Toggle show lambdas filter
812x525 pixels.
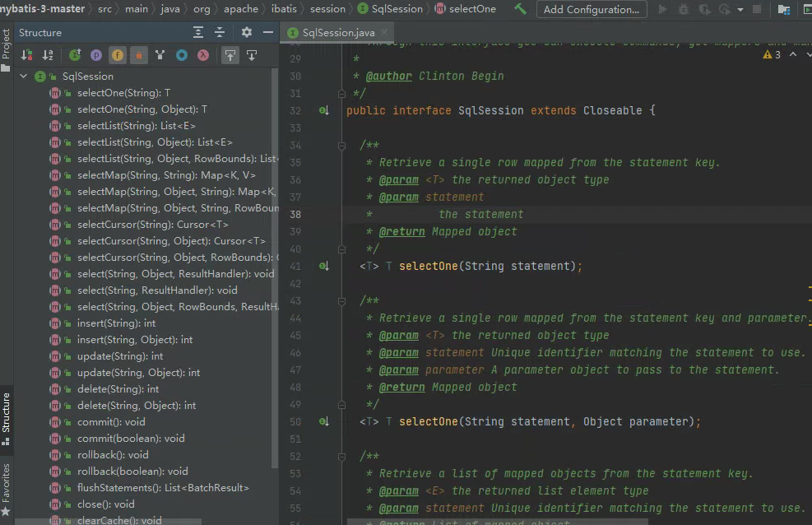(203, 55)
